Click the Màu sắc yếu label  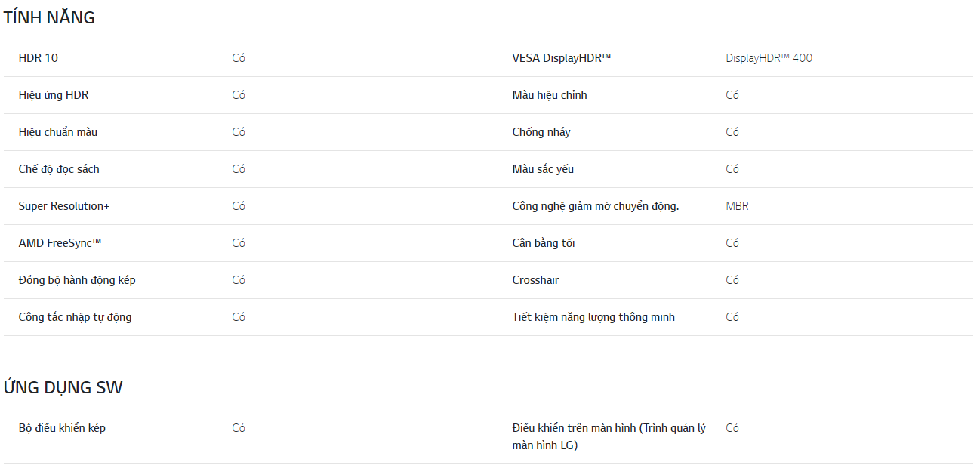(x=543, y=169)
